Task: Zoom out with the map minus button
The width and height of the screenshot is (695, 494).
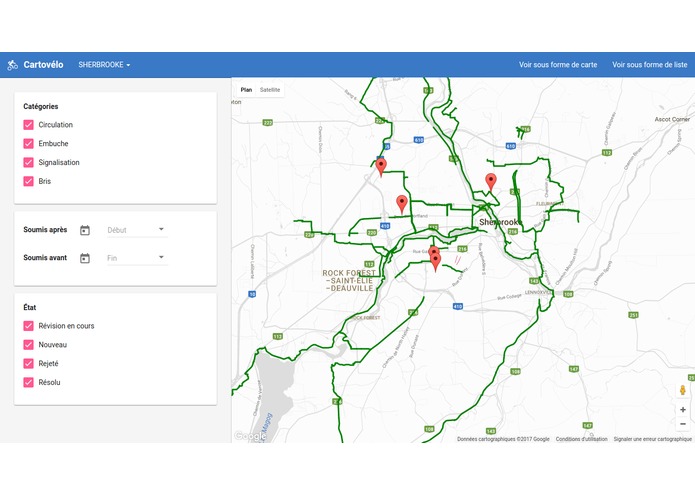Action: (683, 424)
